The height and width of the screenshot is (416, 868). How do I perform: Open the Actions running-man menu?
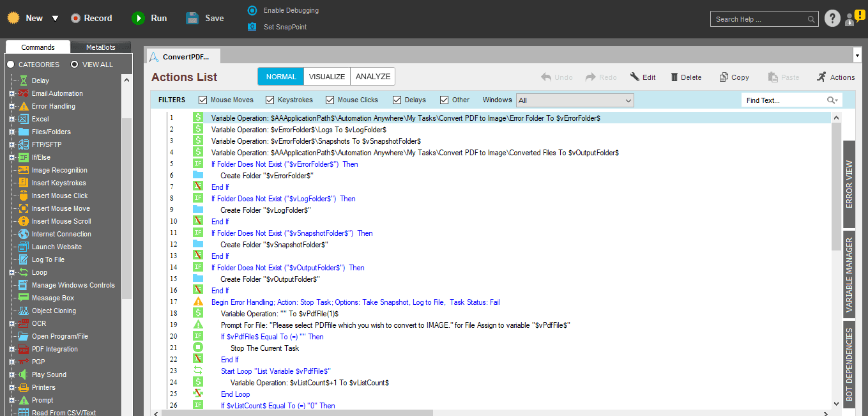click(835, 77)
